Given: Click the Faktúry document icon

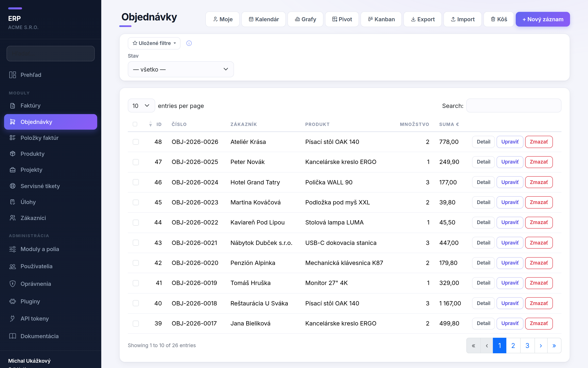Looking at the screenshot, I should tap(13, 106).
